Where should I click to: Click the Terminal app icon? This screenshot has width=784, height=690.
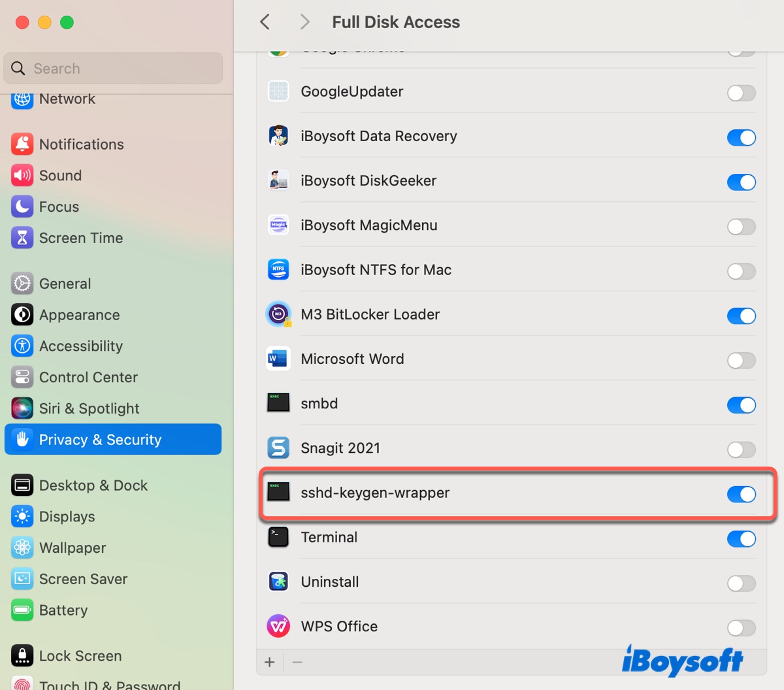point(278,537)
